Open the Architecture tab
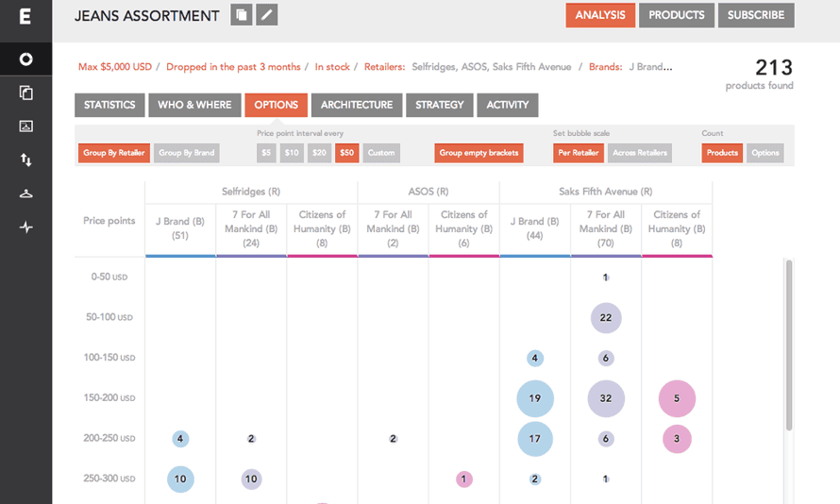The image size is (840, 504). [x=357, y=105]
